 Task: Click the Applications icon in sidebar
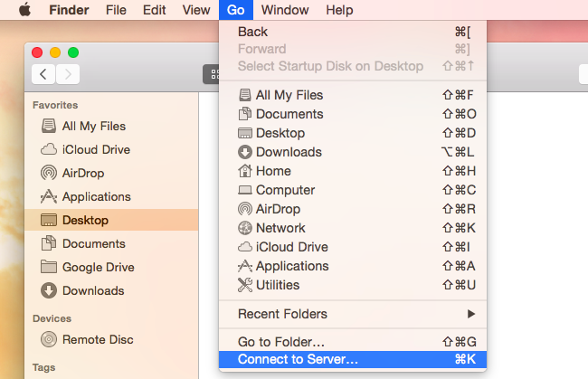point(49,196)
